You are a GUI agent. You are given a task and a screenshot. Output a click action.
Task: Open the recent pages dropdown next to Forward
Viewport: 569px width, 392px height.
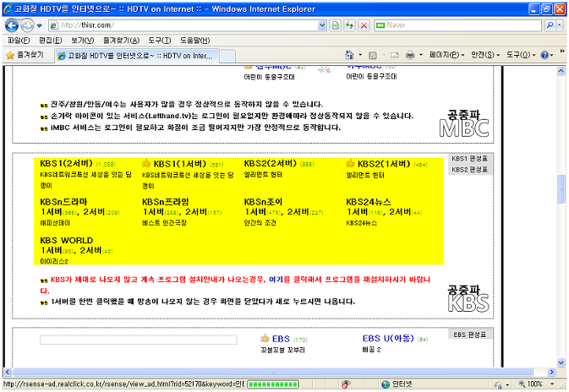click(40, 25)
